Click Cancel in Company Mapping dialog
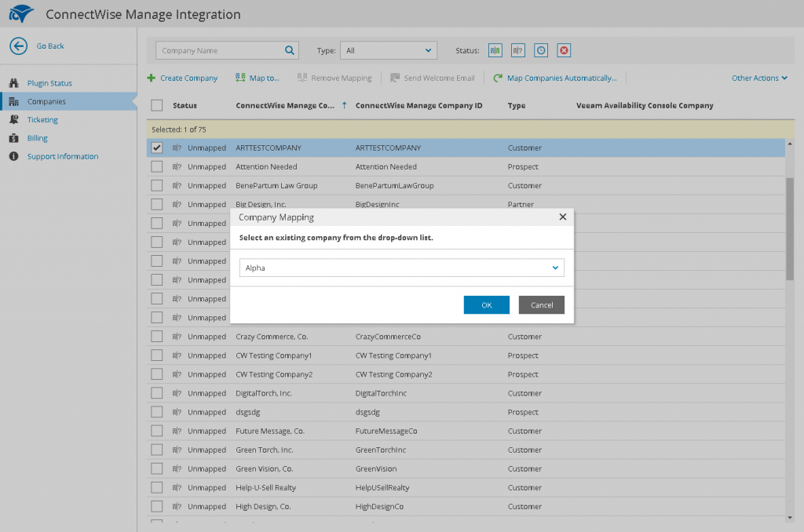 pyautogui.click(x=542, y=305)
